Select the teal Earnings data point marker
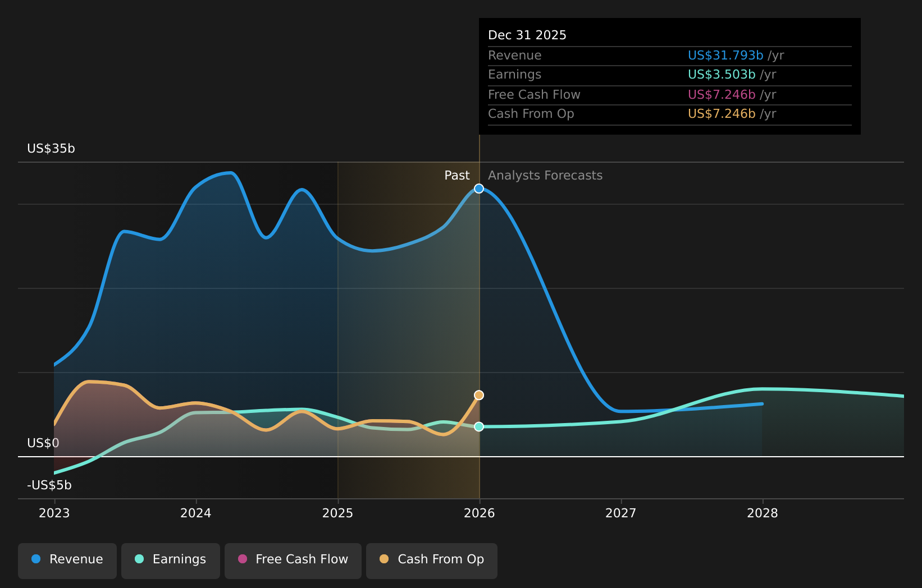 pyautogui.click(x=478, y=426)
